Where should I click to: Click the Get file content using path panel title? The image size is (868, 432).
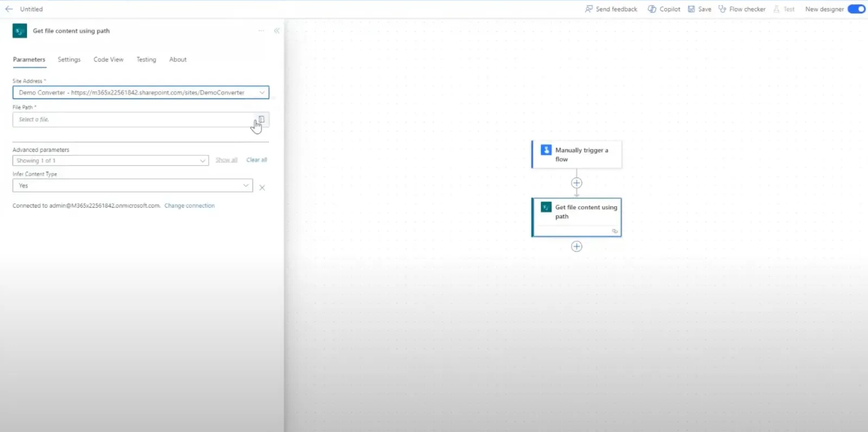coord(71,31)
